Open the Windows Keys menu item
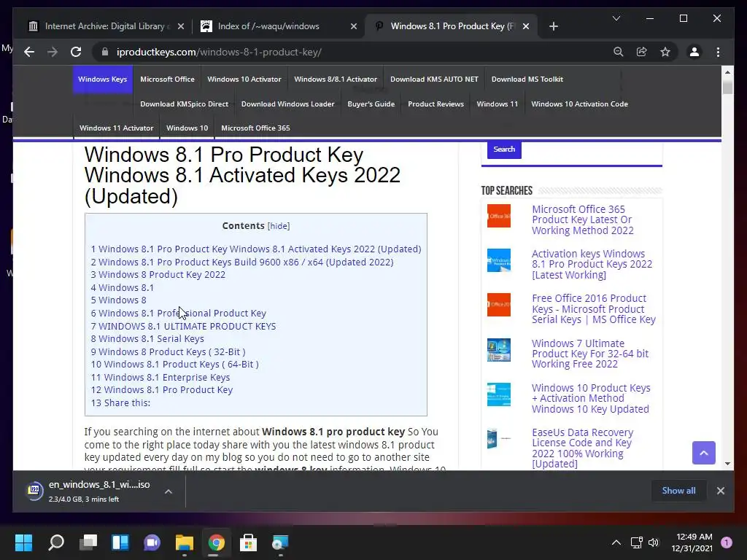The height and width of the screenshot is (560, 747). click(102, 79)
